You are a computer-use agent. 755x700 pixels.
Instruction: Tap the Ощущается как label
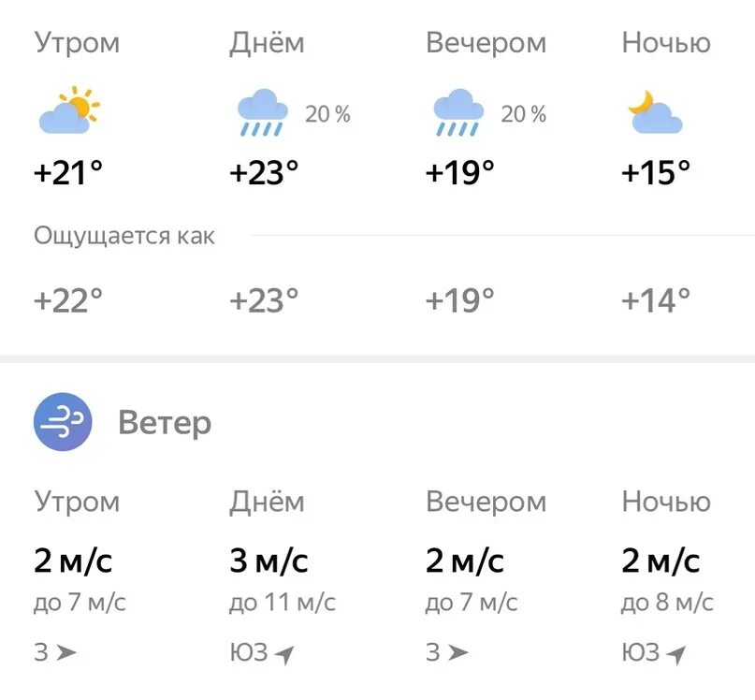click(124, 237)
